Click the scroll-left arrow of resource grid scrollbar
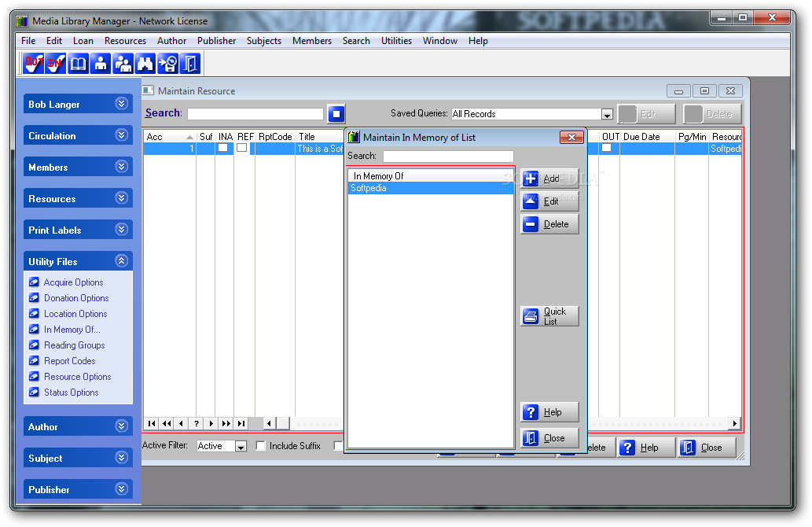This screenshot has width=812, height=527. tap(269, 423)
